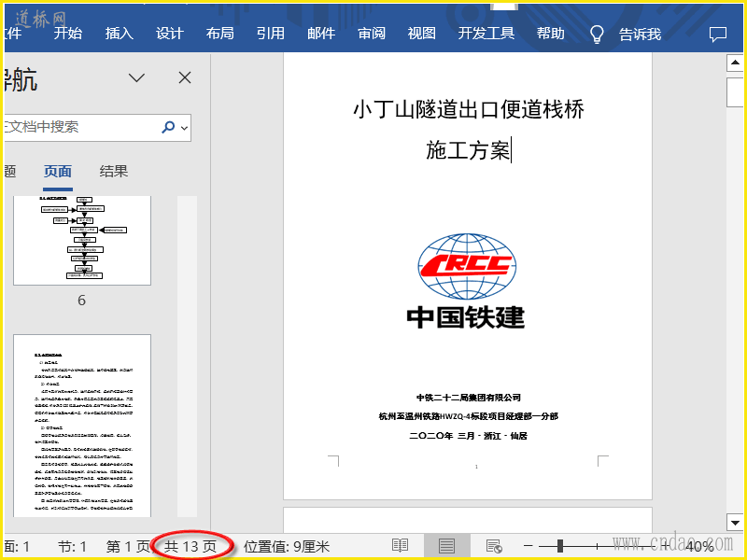Open the comments speech bubble icon
This screenshot has width=747, height=560.
718,35
